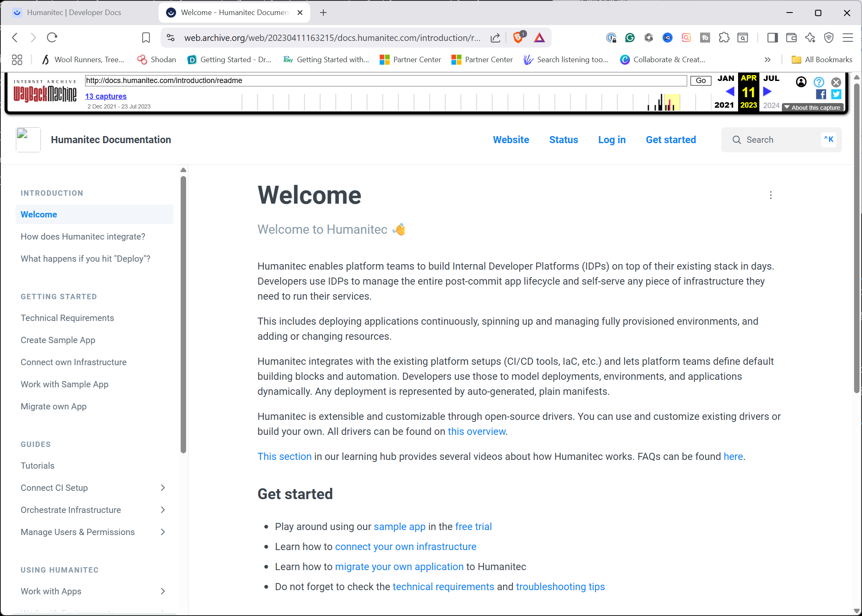This screenshot has height=616, width=862.
Task: Open the Grammarly extension icon
Action: pyautogui.click(x=630, y=38)
